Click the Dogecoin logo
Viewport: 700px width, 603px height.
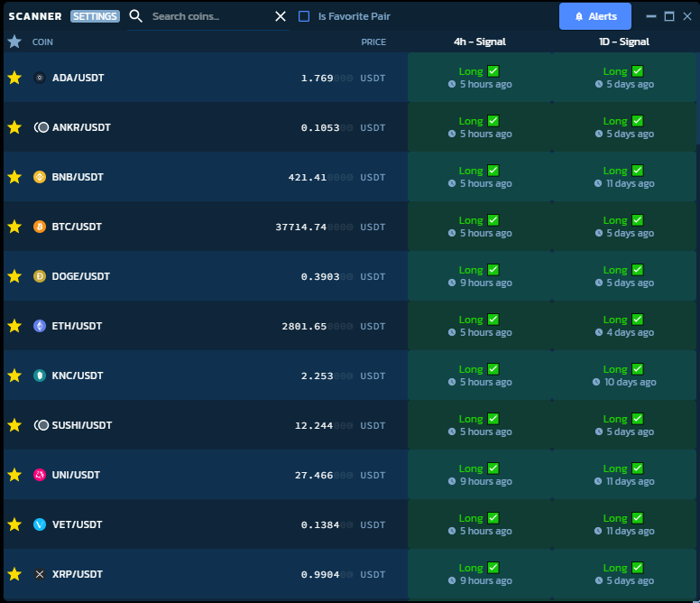click(40, 276)
